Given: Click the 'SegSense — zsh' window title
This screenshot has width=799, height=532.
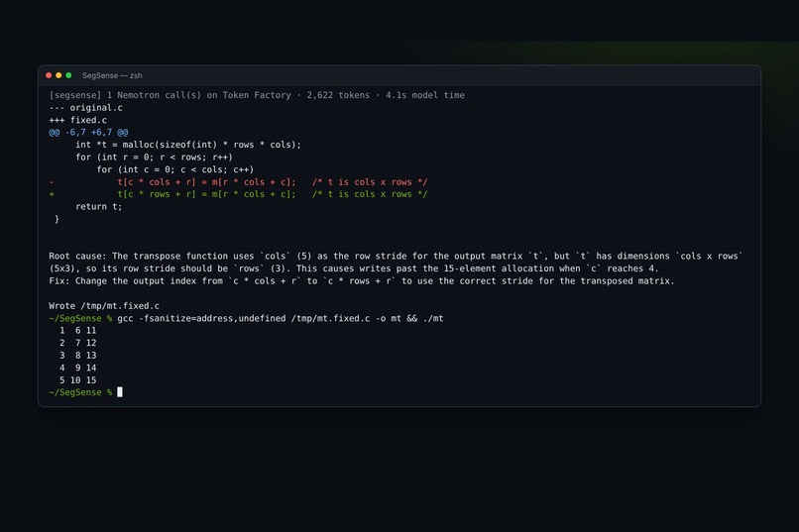Looking at the screenshot, I should pyautogui.click(x=112, y=75).
